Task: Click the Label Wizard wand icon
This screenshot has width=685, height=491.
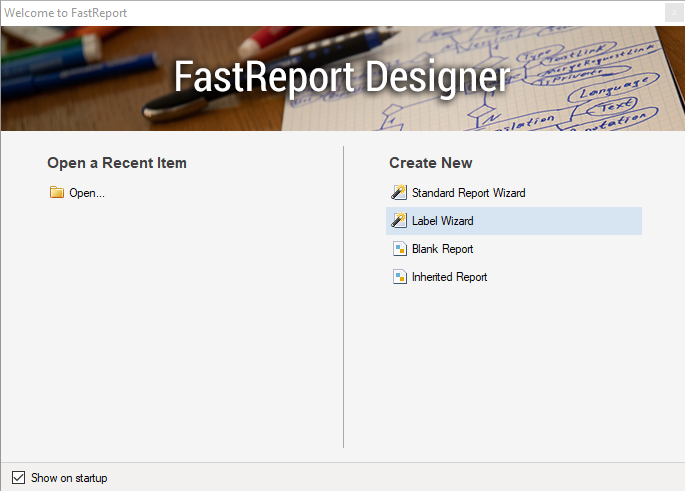Action: [399, 220]
